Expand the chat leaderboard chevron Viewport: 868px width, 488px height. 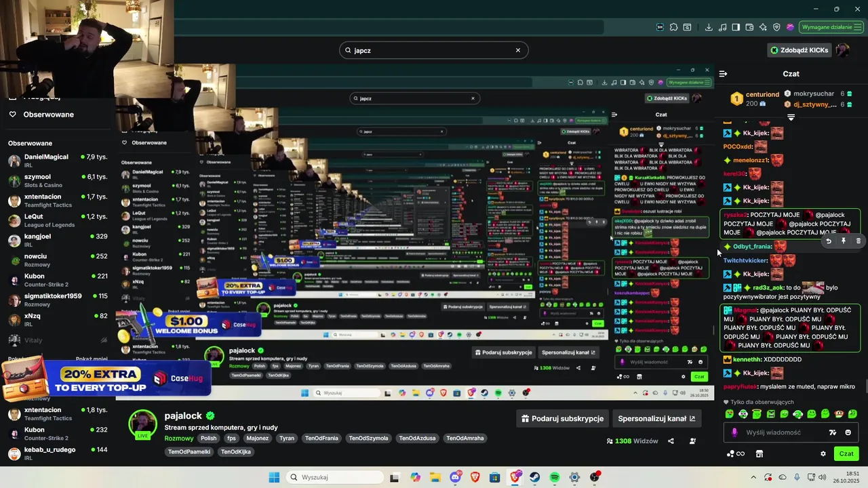click(x=791, y=117)
